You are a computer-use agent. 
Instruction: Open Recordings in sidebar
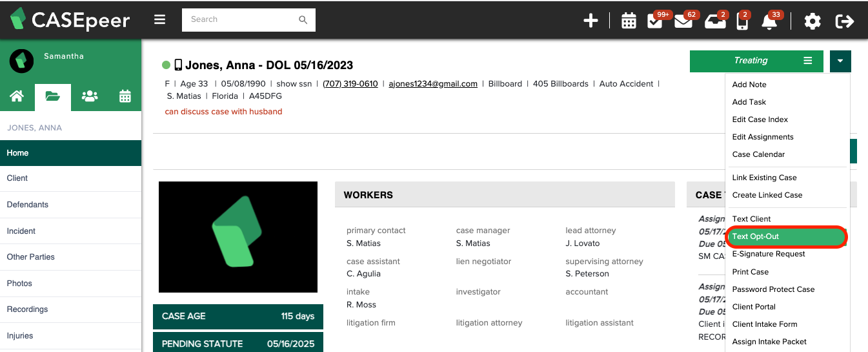point(70,309)
